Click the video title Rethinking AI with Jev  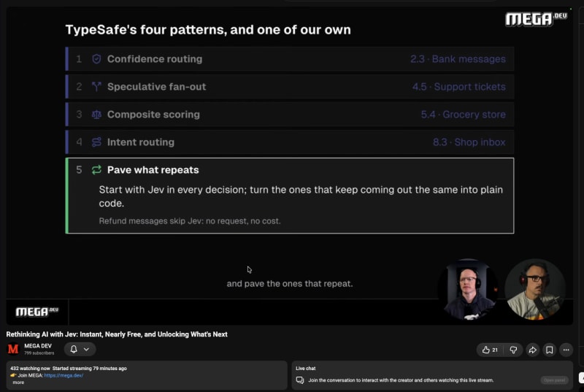pos(117,334)
